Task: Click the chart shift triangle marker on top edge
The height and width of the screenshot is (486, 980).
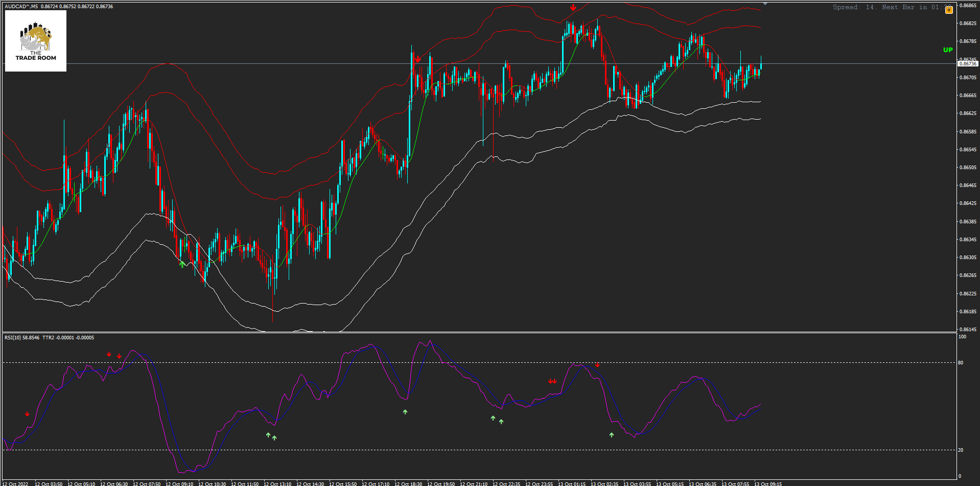Action: tap(765, 4)
